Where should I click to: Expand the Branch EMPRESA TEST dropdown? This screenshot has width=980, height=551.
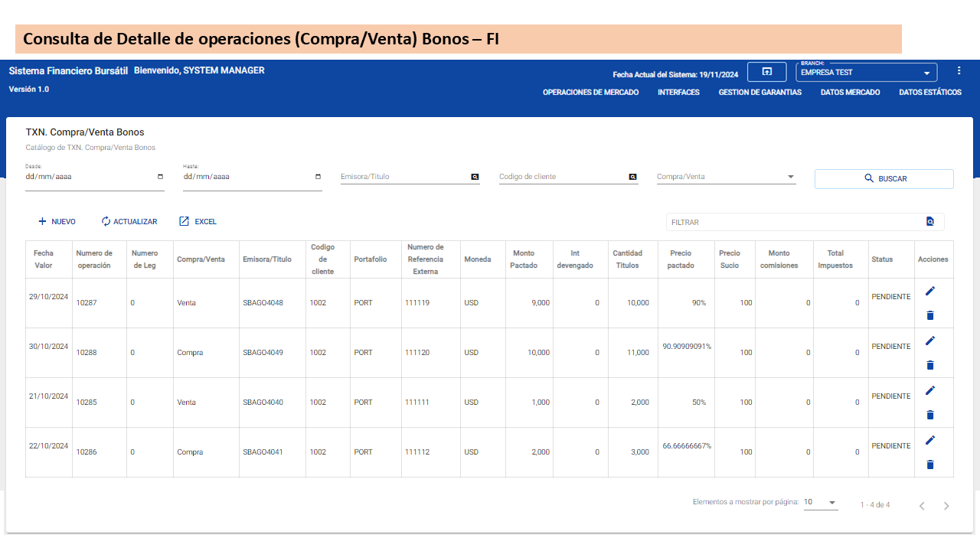pos(926,73)
